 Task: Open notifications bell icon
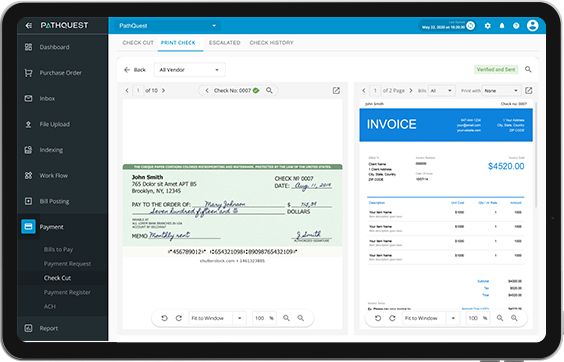pos(502,26)
